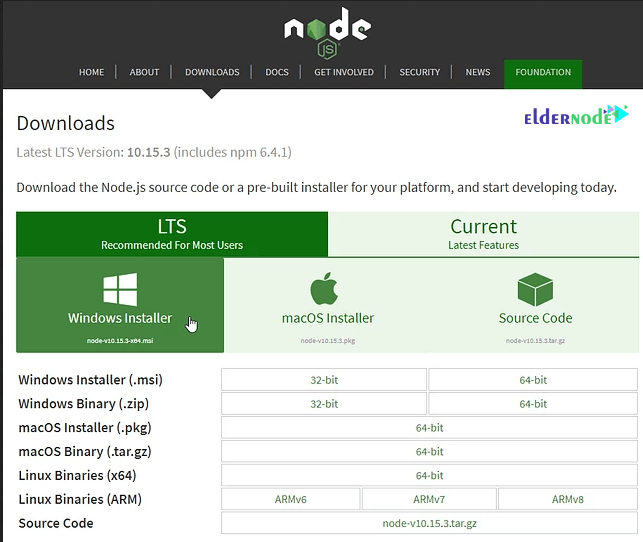Download ARMv6 Linux Binaries

(x=291, y=499)
